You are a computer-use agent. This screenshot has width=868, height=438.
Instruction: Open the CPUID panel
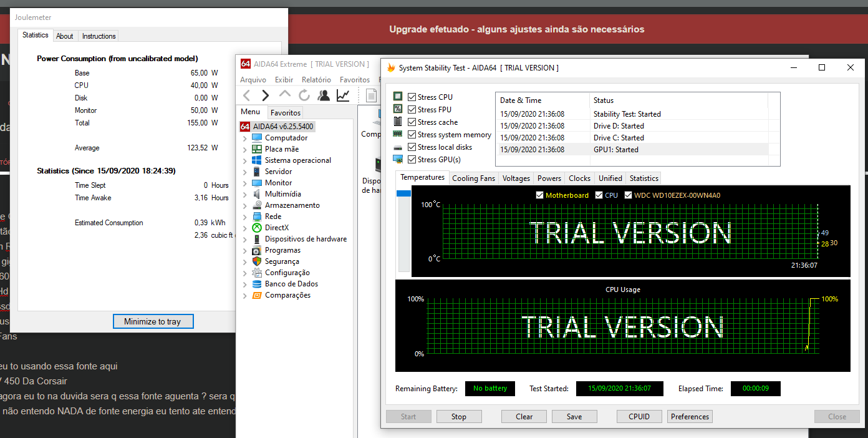coord(639,417)
